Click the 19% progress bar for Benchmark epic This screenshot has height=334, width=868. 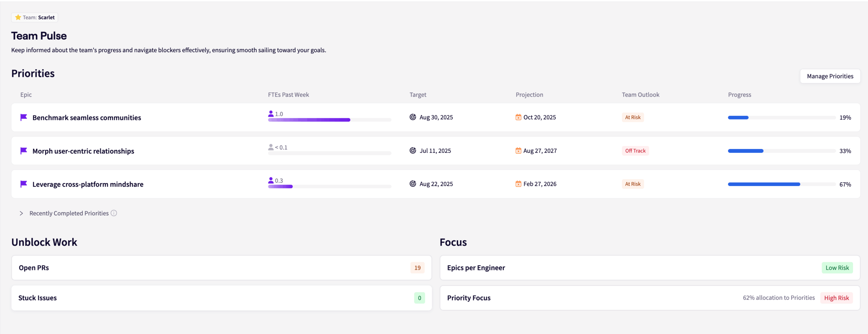tap(782, 118)
